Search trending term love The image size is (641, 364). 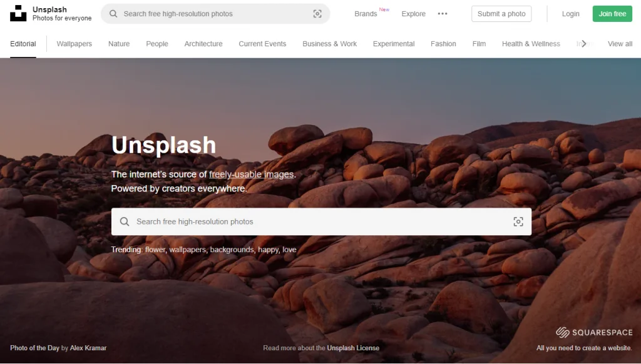click(289, 250)
